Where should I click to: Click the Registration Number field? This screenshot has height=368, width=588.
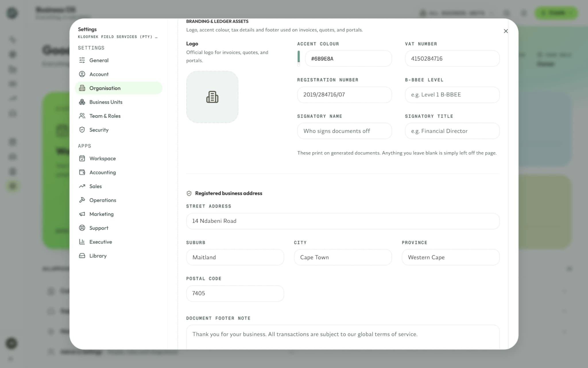coord(345,95)
